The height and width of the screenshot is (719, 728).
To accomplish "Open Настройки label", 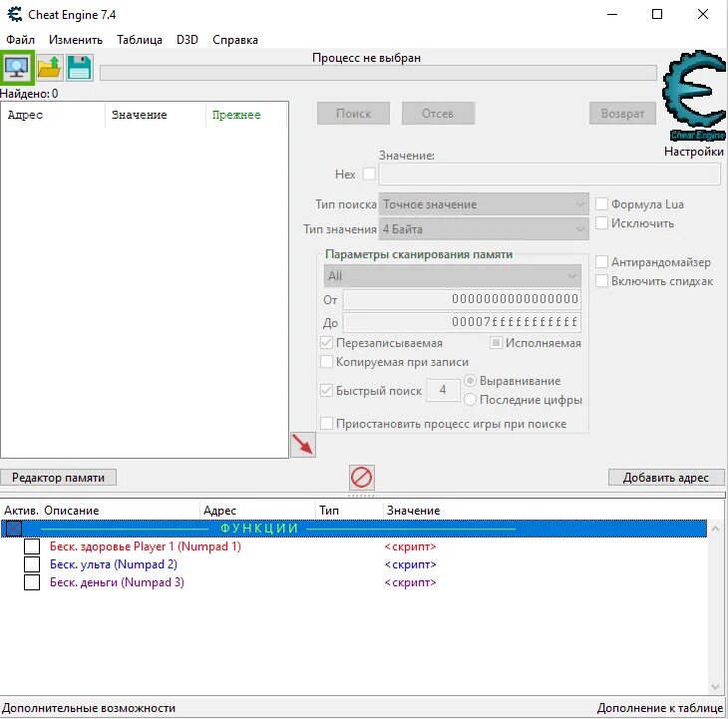I will (x=694, y=152).
